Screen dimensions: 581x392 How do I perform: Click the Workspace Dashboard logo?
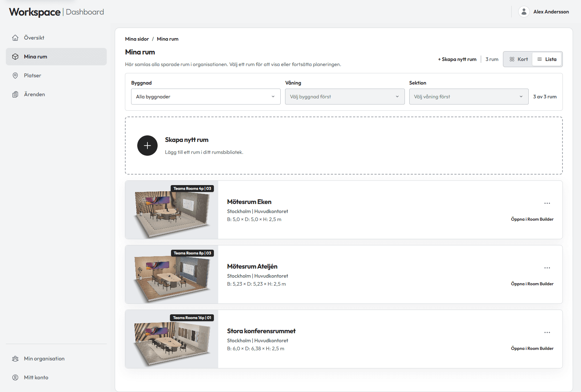(x=56, y=12)
